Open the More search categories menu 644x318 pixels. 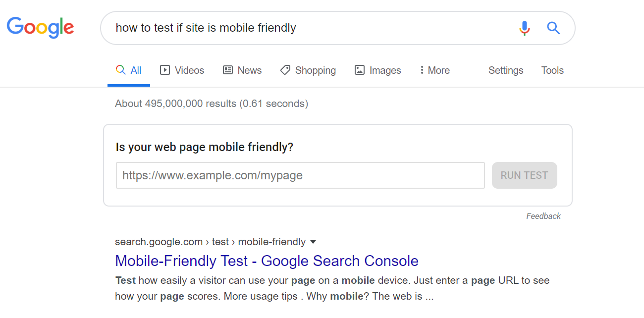point(435,70)
